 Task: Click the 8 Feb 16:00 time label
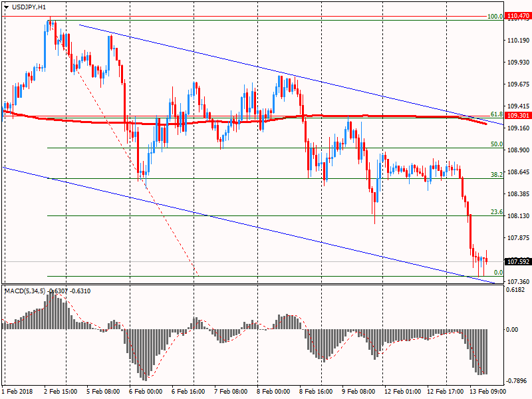(x=315, y=391)
